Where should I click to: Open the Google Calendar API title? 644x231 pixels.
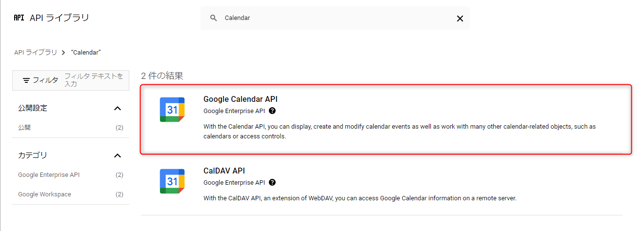click(x=241, y=99)
